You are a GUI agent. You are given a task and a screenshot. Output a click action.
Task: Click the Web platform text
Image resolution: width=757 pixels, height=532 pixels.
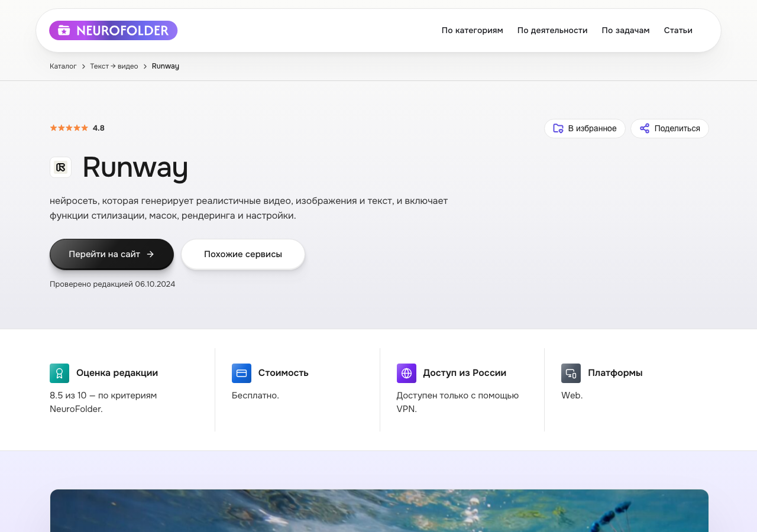tap(572, 395)
